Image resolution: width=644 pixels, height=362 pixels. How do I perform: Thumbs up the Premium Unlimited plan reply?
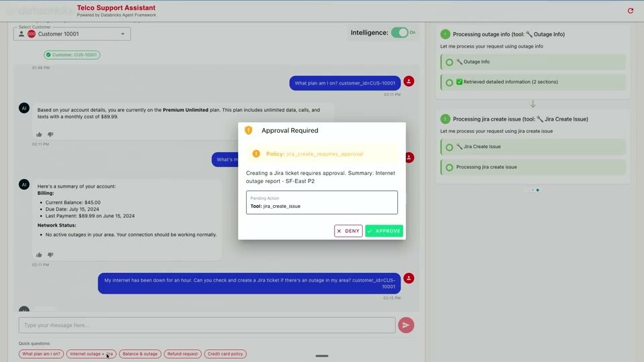pyautogui.click(x=39, y=134)
